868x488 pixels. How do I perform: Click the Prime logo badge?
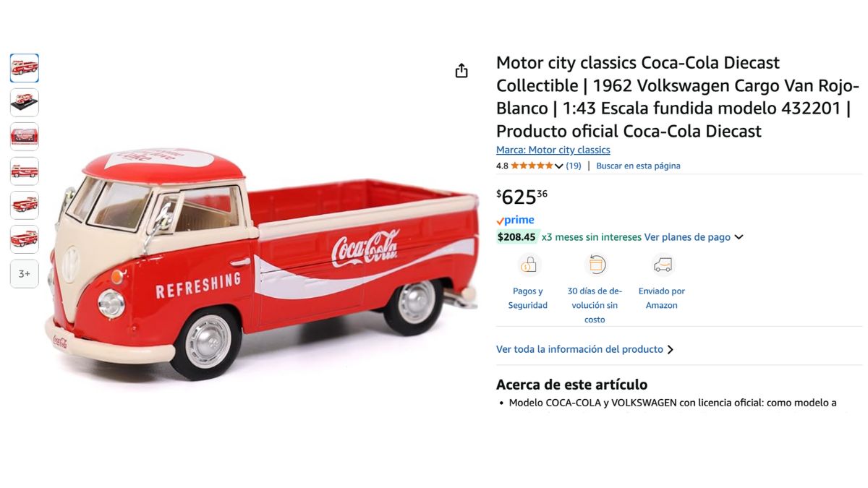[515, 221]
